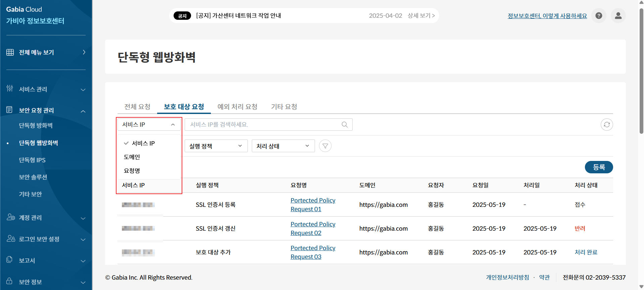The height and width of the screenshot is (290, 644).
Task: Click the magnifier search icon
Action: [x=344, y=125]
